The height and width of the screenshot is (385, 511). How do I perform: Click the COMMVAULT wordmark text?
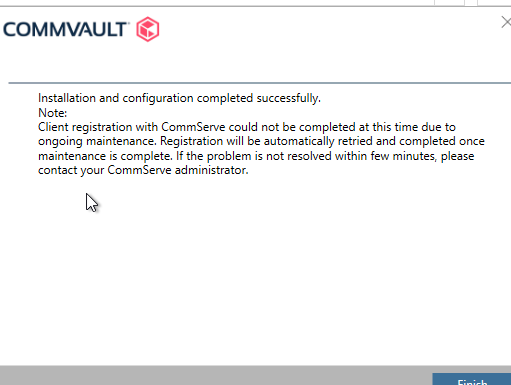click(65, 29)
